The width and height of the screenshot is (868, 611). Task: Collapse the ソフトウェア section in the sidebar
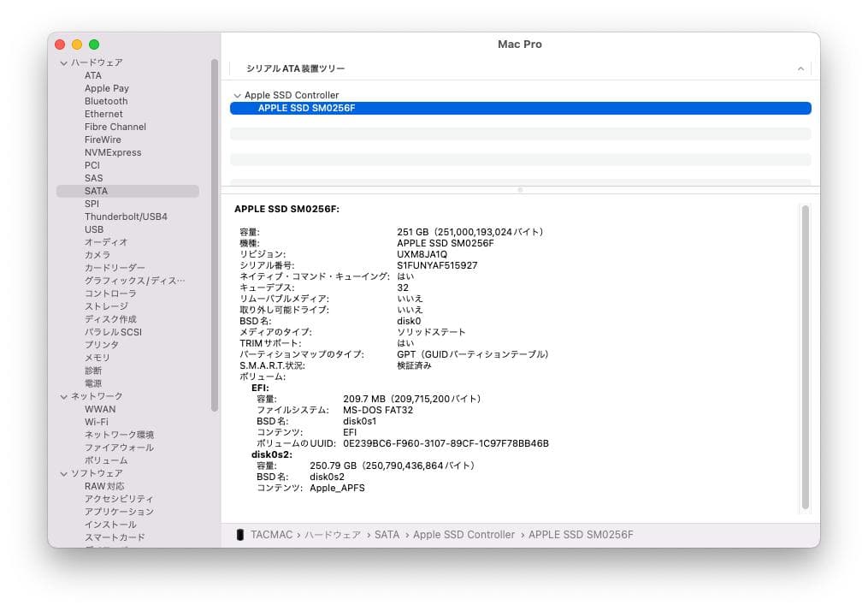pyautogui.click(x=63, y=473)
